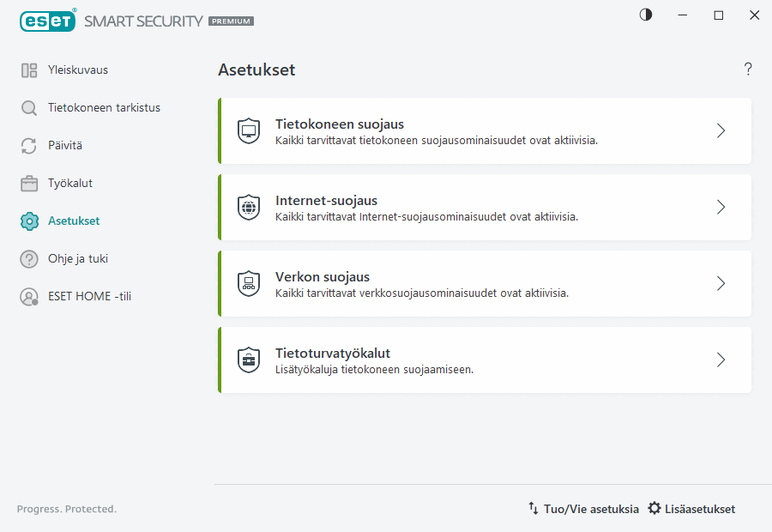Click the refresh icon next to Päivitä

pyautogui.click(x=28, y=145)
